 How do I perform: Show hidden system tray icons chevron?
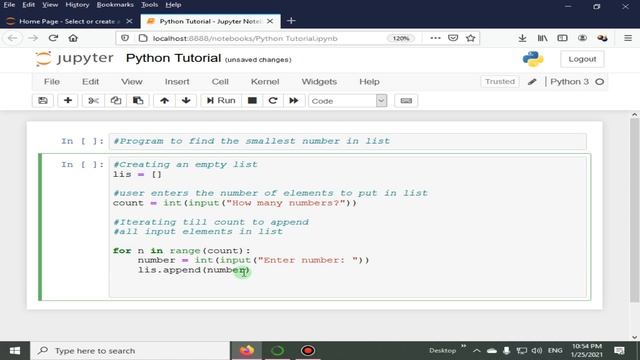(476, 351)
